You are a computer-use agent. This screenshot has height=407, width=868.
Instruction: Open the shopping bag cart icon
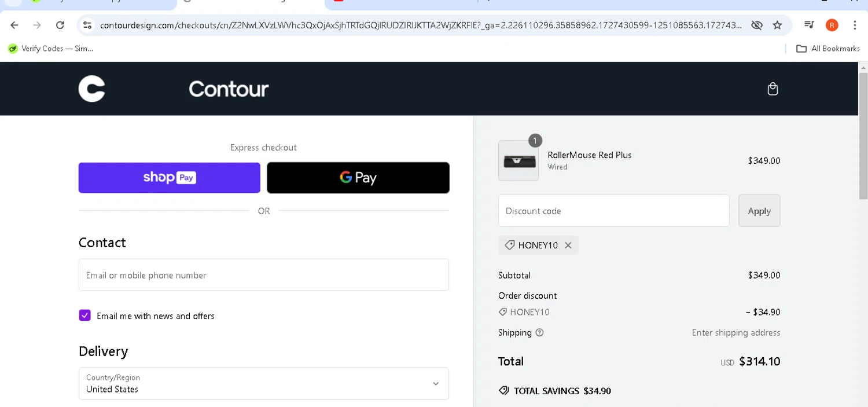click(773, 89)
